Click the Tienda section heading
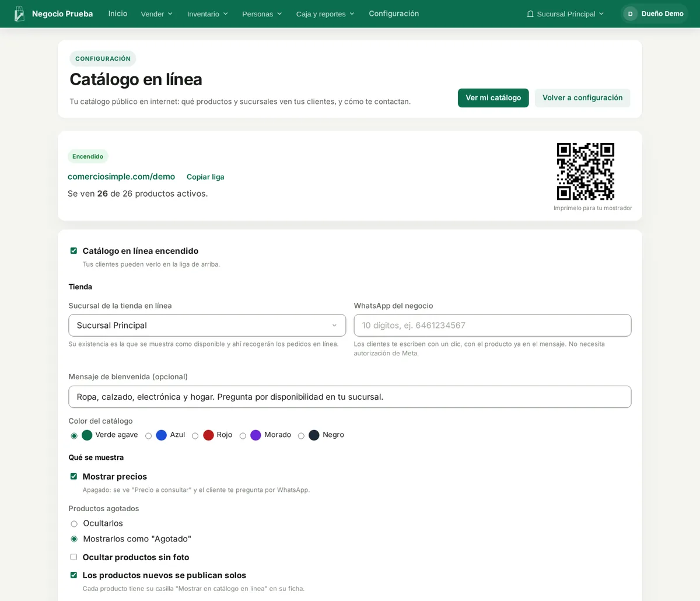The width and height of the screenshot is (700, 601). 80,287
